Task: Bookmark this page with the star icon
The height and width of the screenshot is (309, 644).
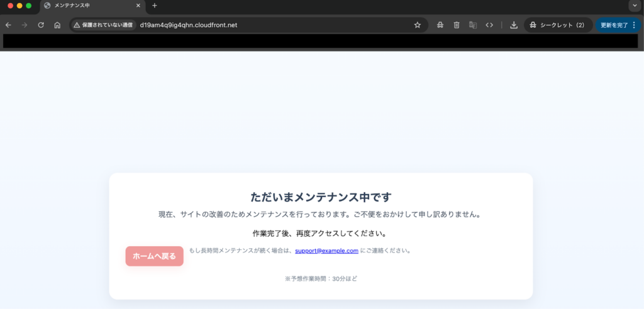Action: [x=417, y=25]
